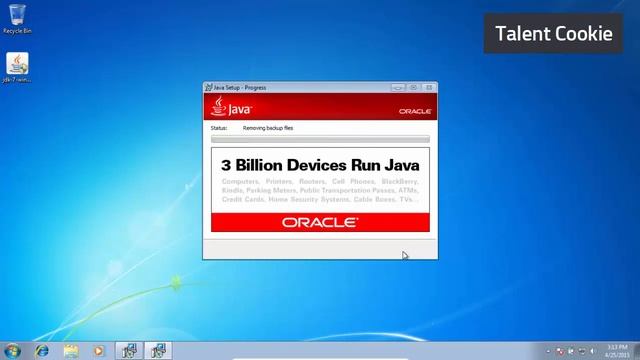Viewport: 640px width, 360px height.
Task: Click '3 Billion Devices Run Java' headline
Action: pyautogui.click(x=320, y=165)
